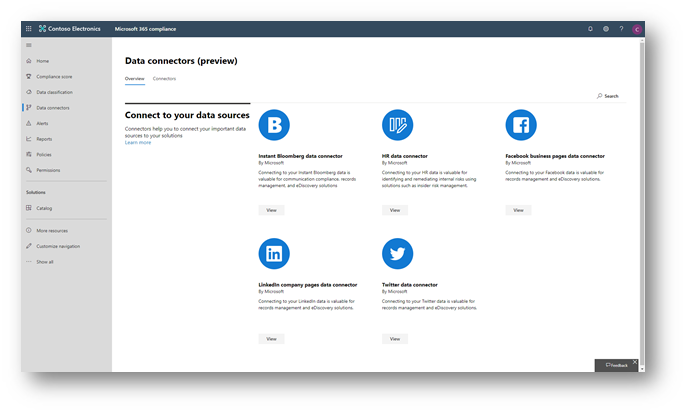Click the Search field label
Viewport: 687px width, 414px height.
point(612,96)
